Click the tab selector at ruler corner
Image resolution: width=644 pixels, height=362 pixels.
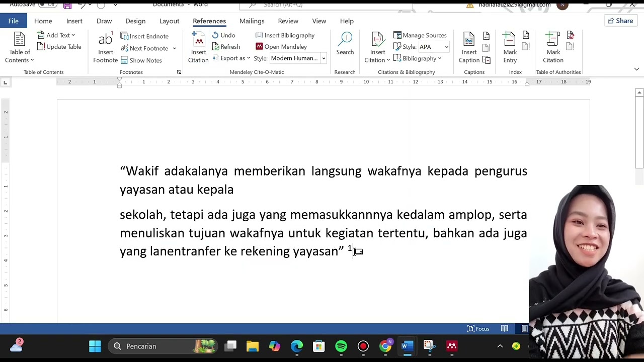click(5, 82)
